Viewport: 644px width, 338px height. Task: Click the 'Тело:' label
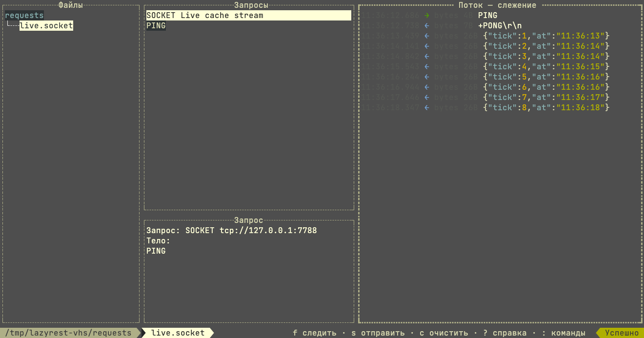point(159,240)
